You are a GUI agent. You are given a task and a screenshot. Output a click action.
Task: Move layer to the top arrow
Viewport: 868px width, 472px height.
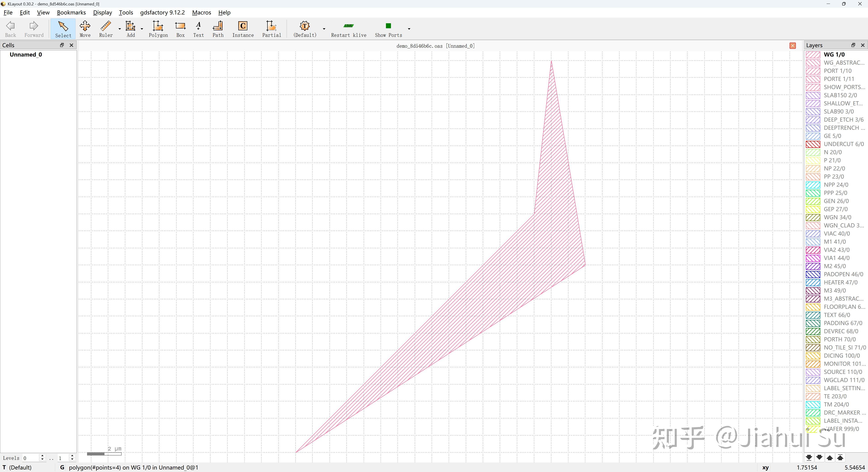(840, 458)
